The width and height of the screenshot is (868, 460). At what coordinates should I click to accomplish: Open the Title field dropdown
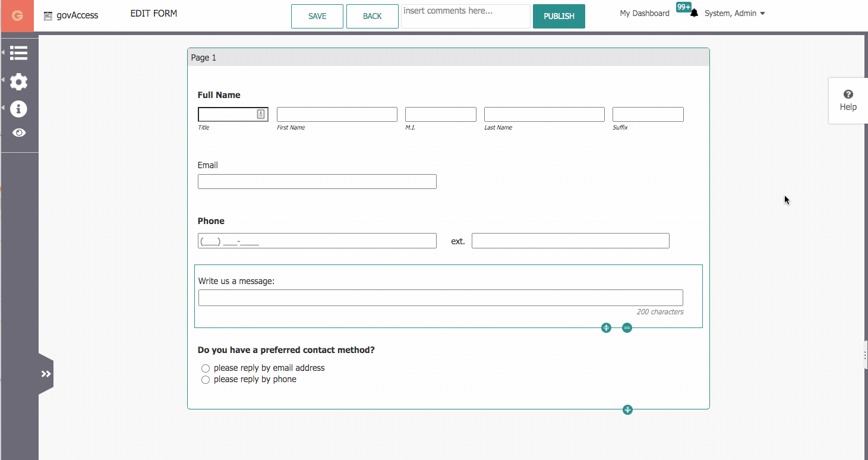pos(261,114)
